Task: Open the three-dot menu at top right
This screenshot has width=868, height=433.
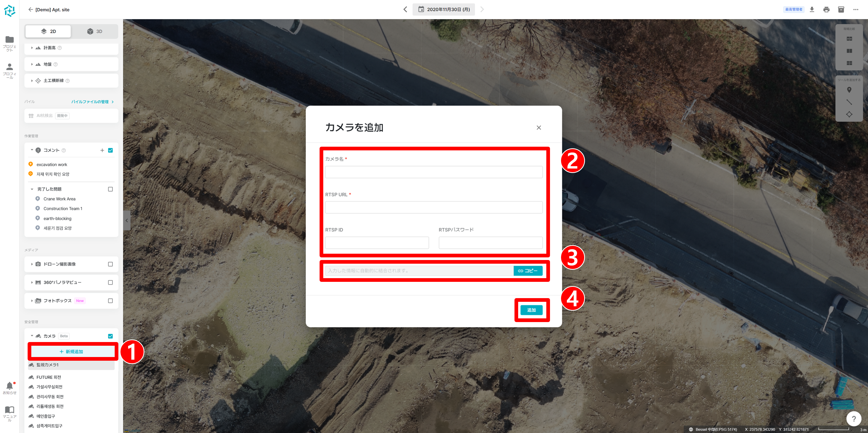Action: tap(856, 9)
